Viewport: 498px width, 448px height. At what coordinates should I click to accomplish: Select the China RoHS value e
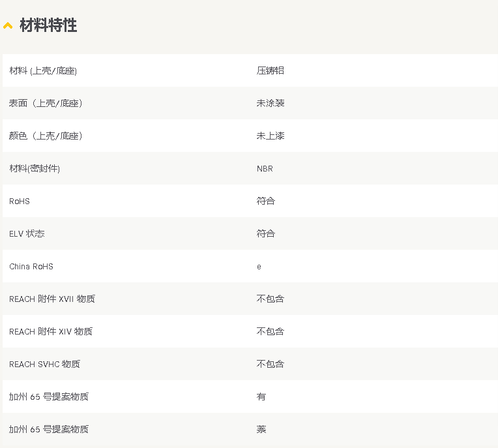pos(259,267)
